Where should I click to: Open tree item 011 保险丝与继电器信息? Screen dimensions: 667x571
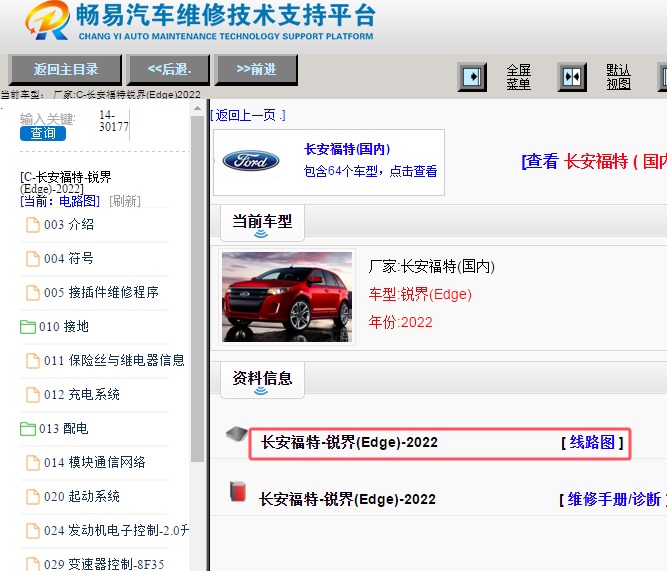coord(114,360)
